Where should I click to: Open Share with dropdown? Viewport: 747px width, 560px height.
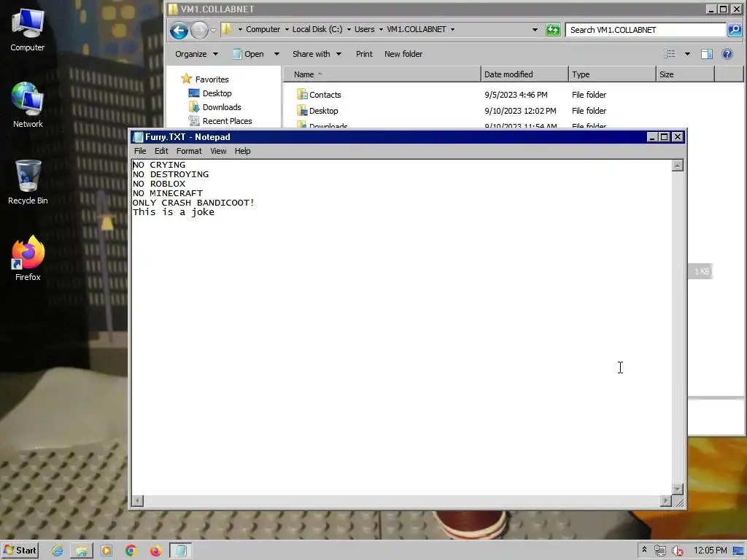[x=317, y=54]
